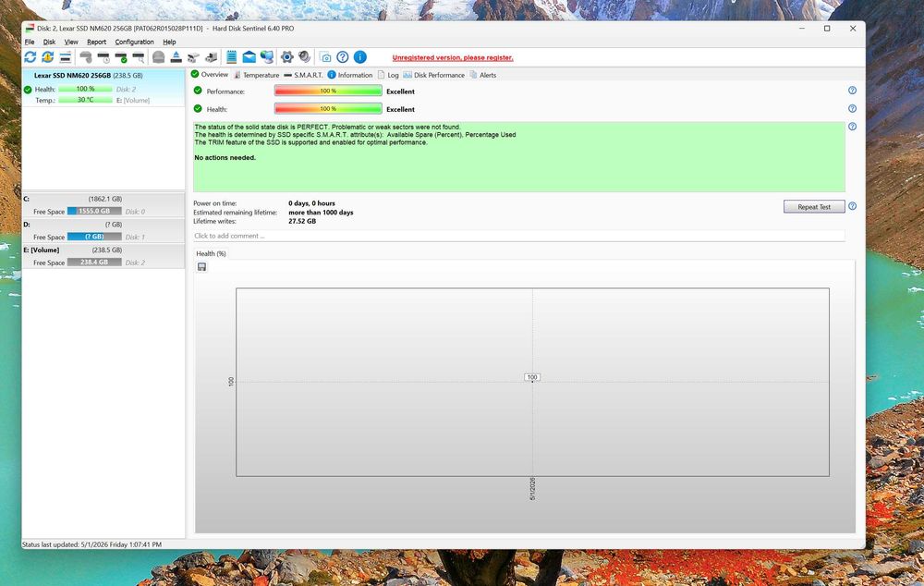The width and height of the screenshot is (924, 586).
Task: Open the Help menu
Action: (169, 42)
